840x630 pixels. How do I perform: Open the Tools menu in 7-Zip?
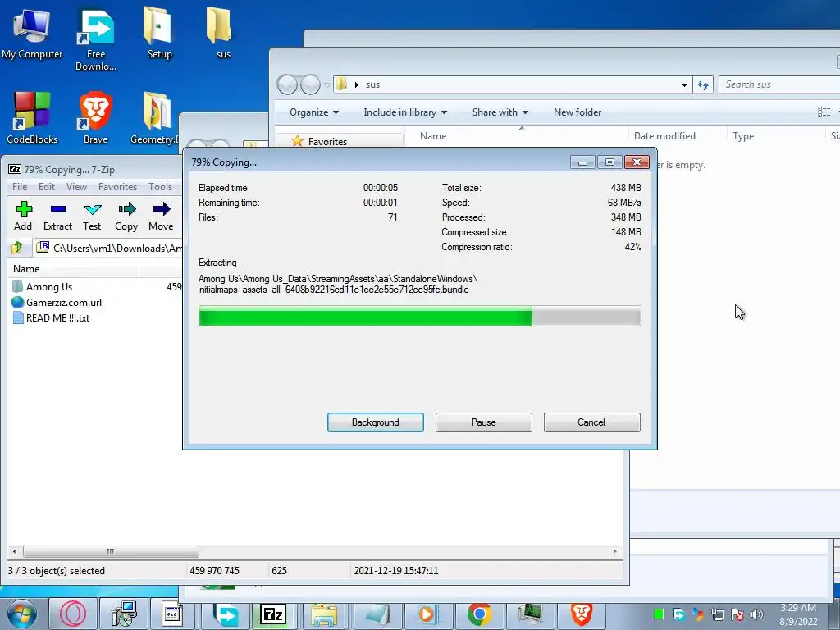[160, 187]
